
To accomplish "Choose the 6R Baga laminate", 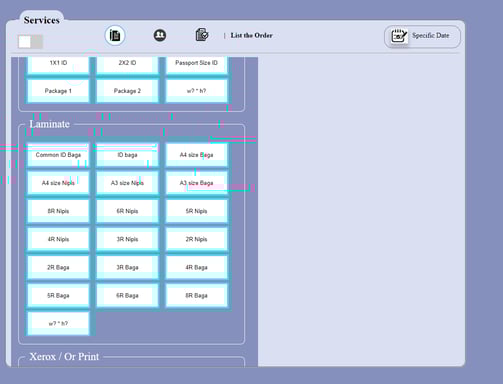I will click(127, 295).
